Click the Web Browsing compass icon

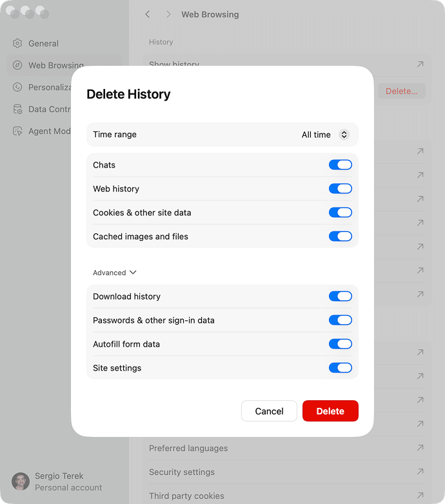tap(17, 65)
